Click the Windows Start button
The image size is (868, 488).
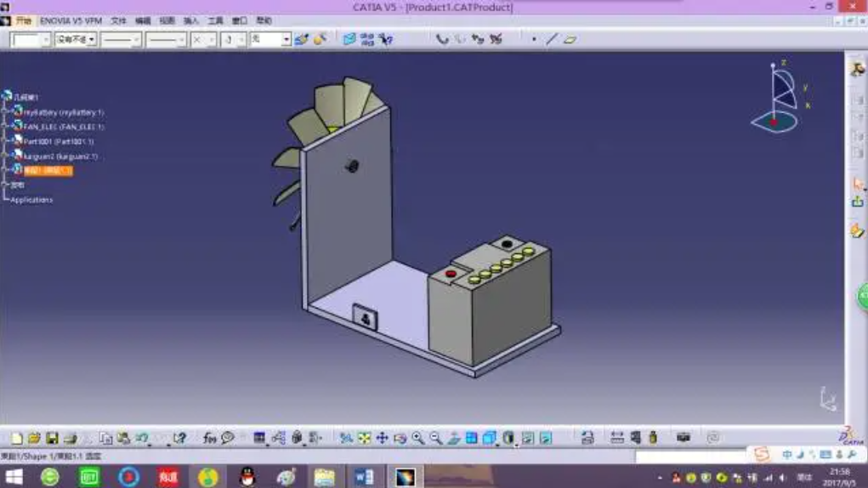click(x=14, y=477)
